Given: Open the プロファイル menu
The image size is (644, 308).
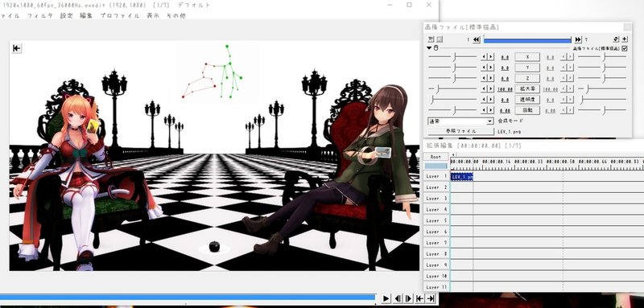Looking at the screenshot, I should coord(120,15).
